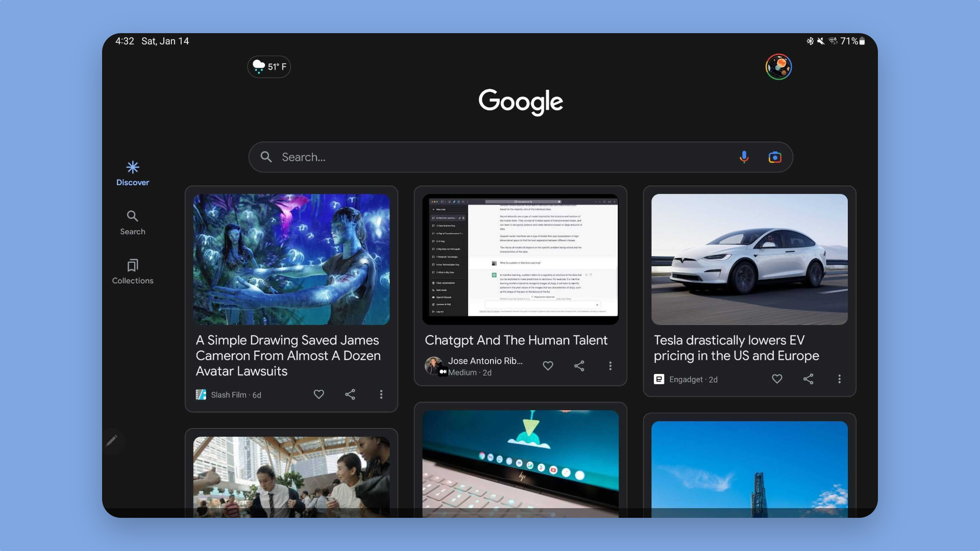The width and height of the screenshot is (980, 551).
Task: Switch to the Collections tab
Action: (x=132, y=271)
